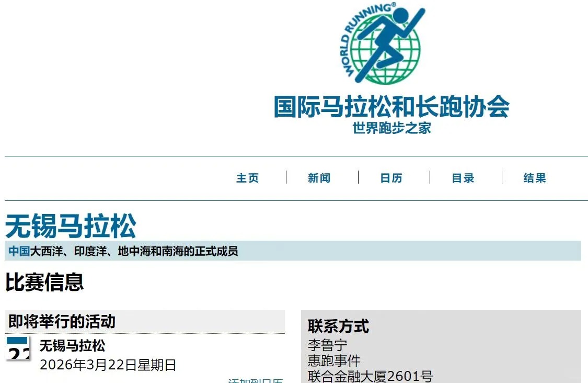Select the 目录 directory menu item
Image resolution: width=588 pixels, height=383 pixels.
[463, 178]
